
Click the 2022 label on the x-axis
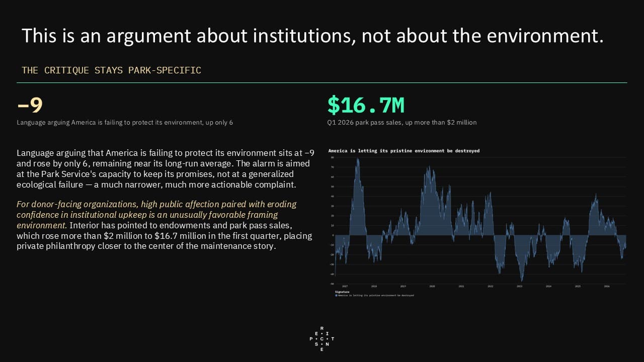tap(491, 286)
